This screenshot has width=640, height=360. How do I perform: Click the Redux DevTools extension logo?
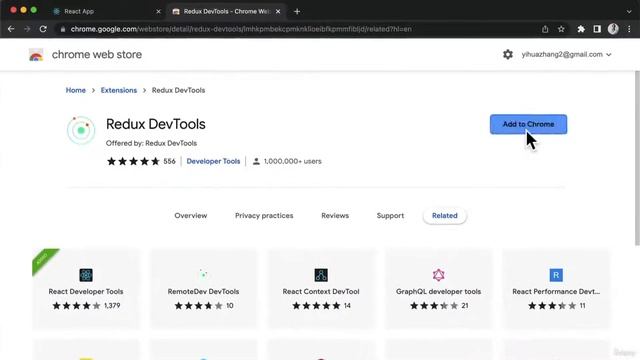tap(81, 130)
